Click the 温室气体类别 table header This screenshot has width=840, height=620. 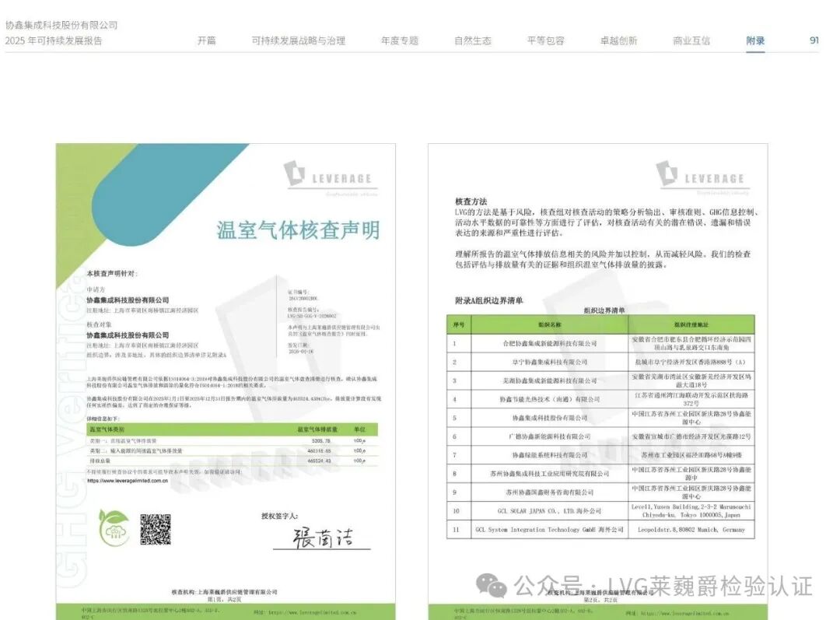107,429
